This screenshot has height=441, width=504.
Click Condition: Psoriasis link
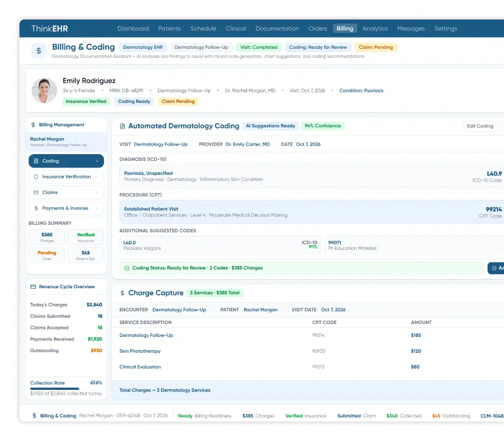point(362,91)
